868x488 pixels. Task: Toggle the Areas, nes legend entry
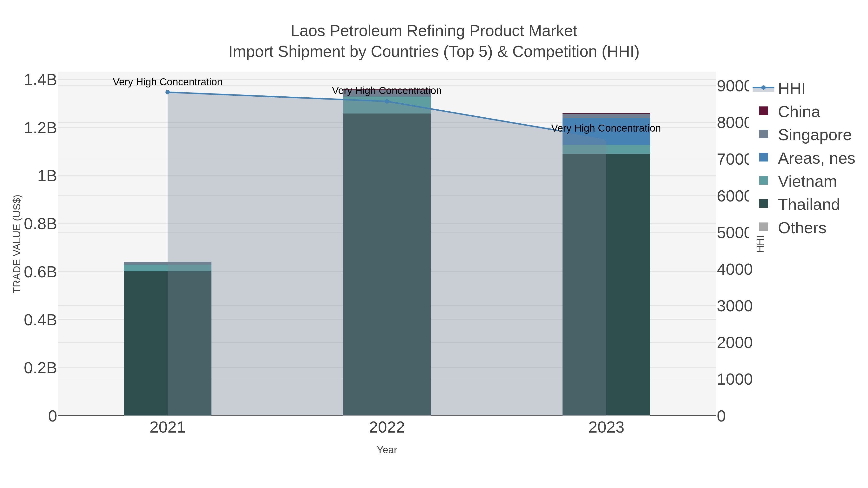tap(807, 158)
